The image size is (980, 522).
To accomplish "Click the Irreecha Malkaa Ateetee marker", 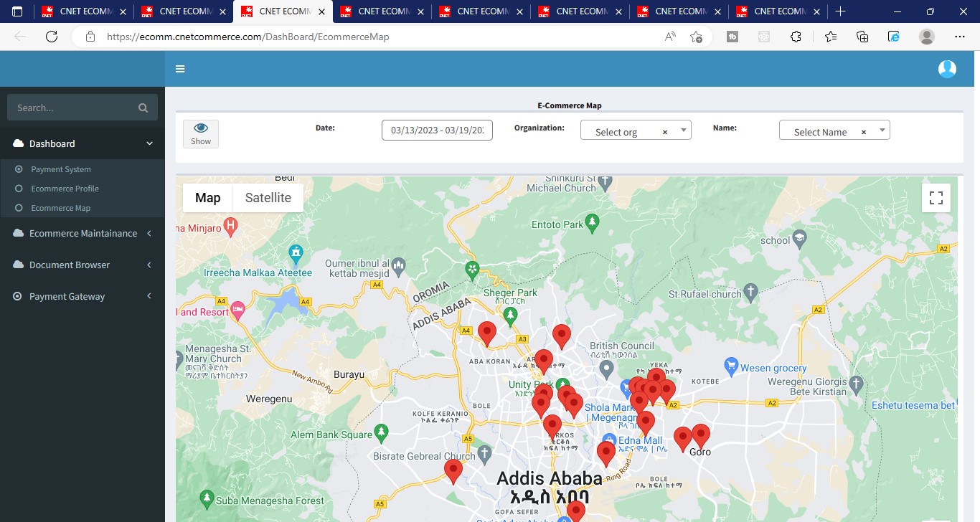I will coord(295,252).
